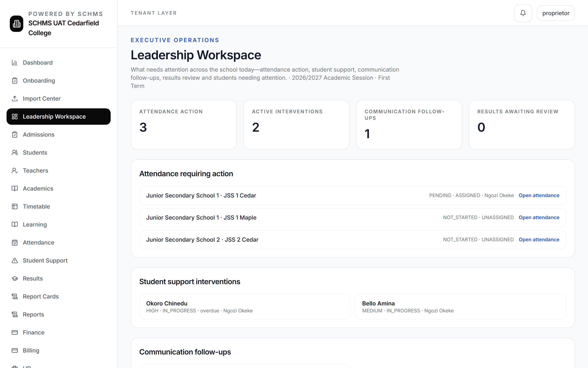Image resolution: width=588 pixels, height=368 pixels.
Task: Click the Reports scroll icon
Action: click(x=14, y=315)
